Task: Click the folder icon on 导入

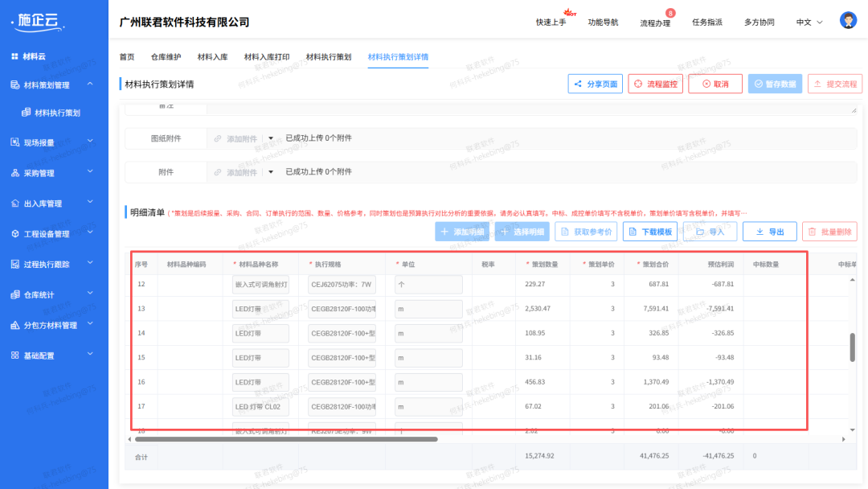Action: pyautogui.click(x=700, y=232)
